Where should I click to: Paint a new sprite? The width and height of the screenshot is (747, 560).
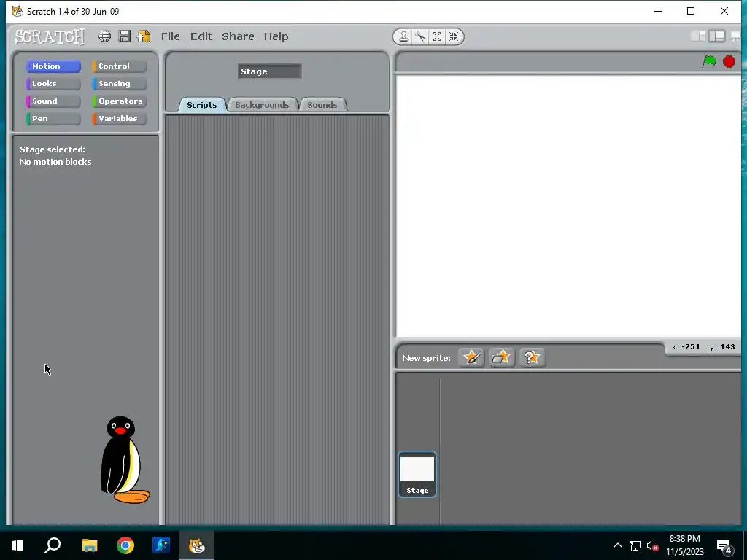[x=472, y=357]
